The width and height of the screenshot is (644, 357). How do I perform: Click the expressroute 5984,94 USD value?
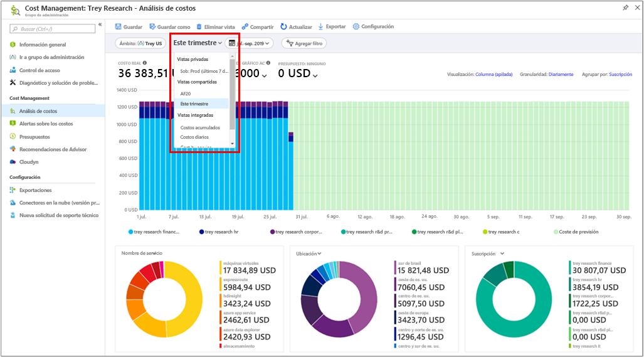(247, 287)
